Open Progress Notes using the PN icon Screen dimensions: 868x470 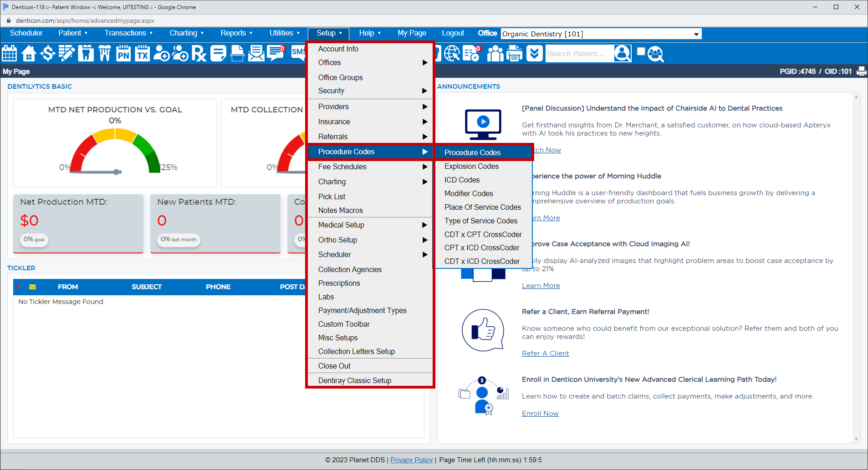(124, 53)
